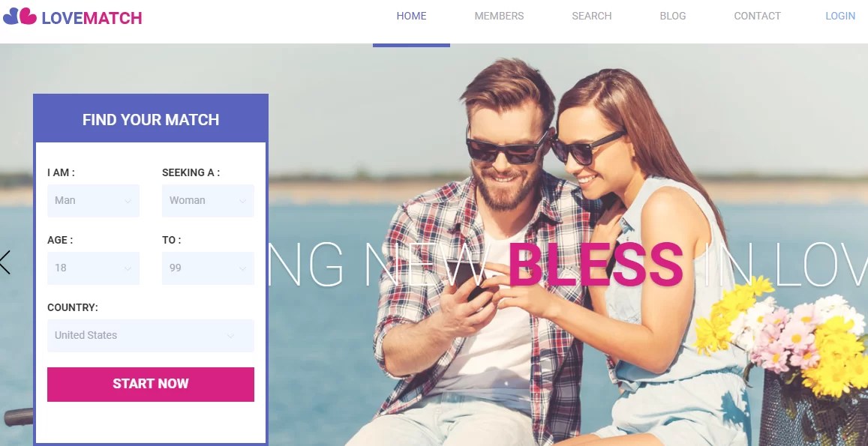
Task: Click the LOGIN link
Action: tap(840, 16)
